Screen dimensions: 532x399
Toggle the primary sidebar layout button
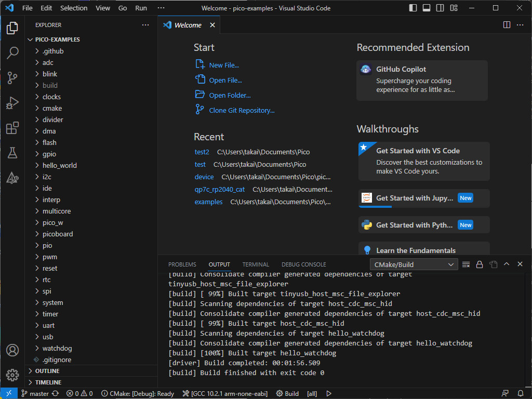point(413,8)
